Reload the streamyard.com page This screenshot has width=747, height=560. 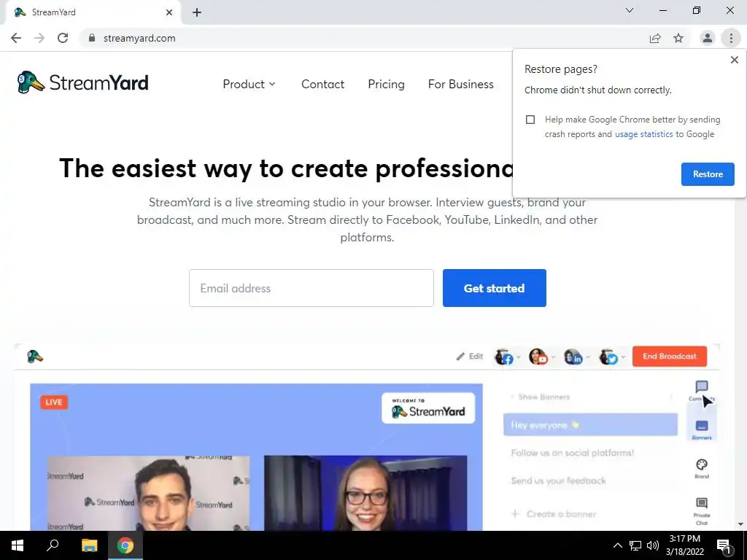[x=63, y=38]
